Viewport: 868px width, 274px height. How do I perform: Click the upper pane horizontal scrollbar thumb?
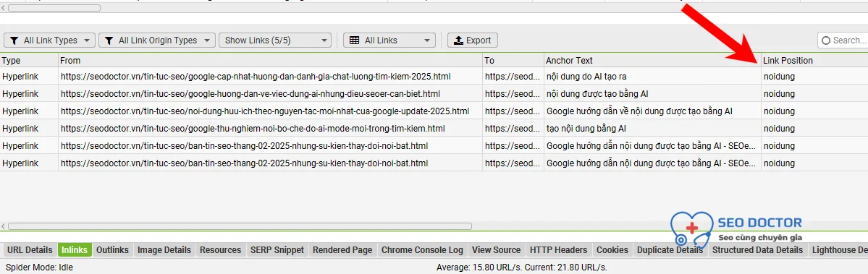tap(54, 8)
